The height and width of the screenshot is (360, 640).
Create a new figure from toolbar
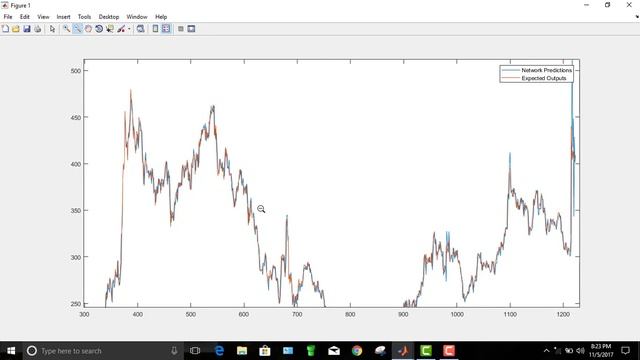coord(5,29)
